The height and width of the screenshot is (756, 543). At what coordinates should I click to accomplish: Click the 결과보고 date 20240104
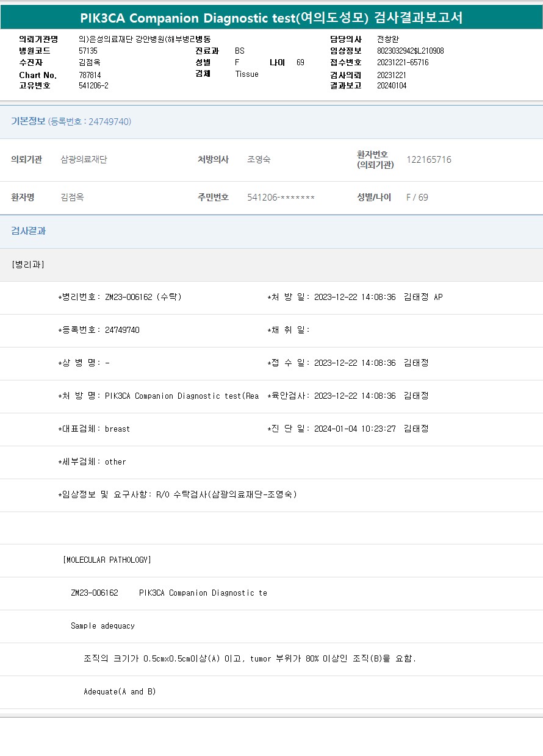pos(391,86)
